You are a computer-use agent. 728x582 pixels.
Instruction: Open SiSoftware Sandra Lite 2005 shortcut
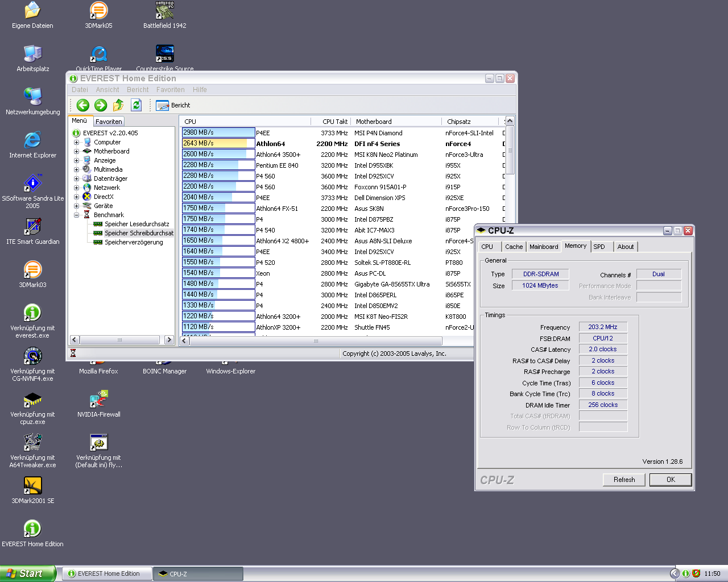pos(32,184)
